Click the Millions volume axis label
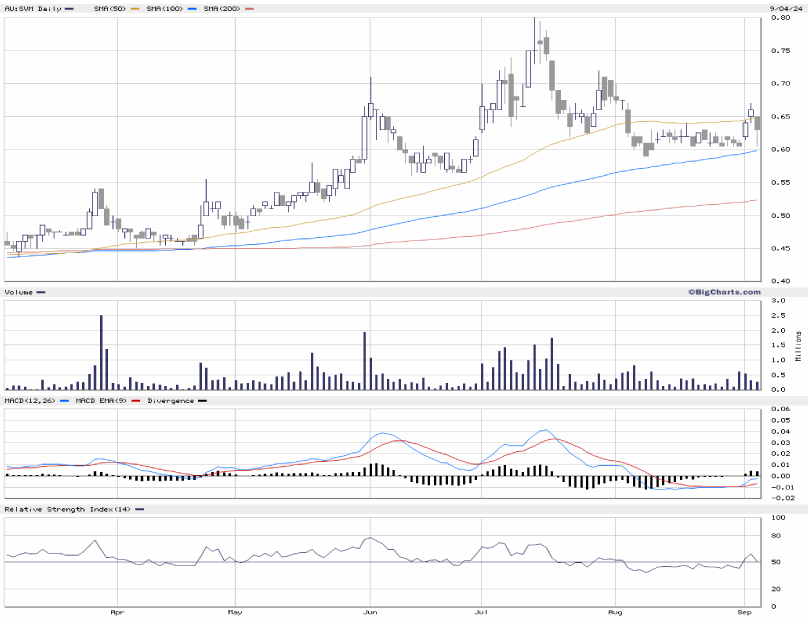This screenshot has height=619, width=808. pyautogui.click(x=799, y=345)
